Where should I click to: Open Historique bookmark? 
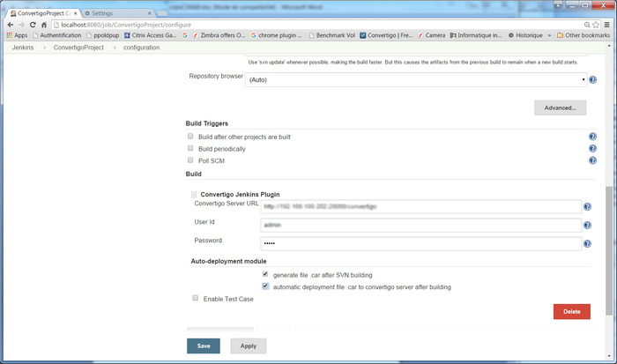525,35
